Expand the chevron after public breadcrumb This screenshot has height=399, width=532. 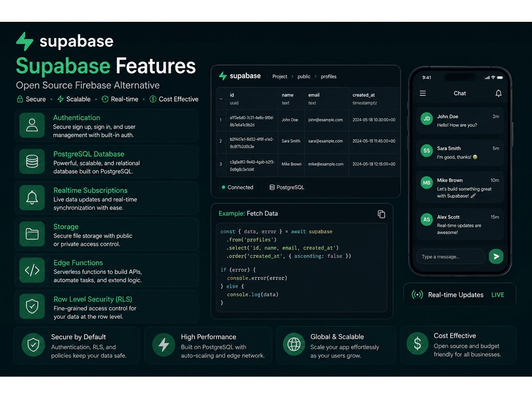pos(315,77)
